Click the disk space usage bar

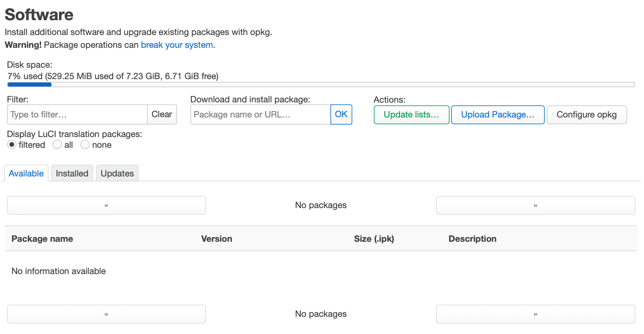[x=321, y=85]
